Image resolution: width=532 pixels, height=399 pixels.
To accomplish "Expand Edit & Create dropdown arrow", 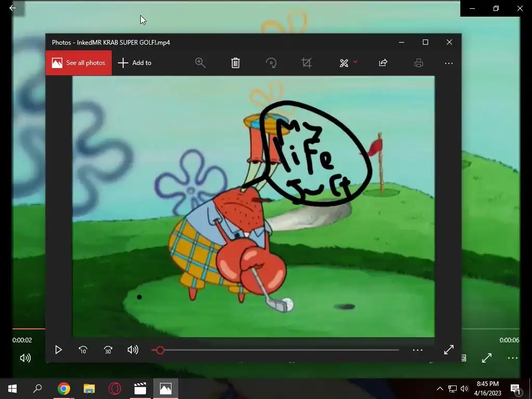I will coord(355,62).
